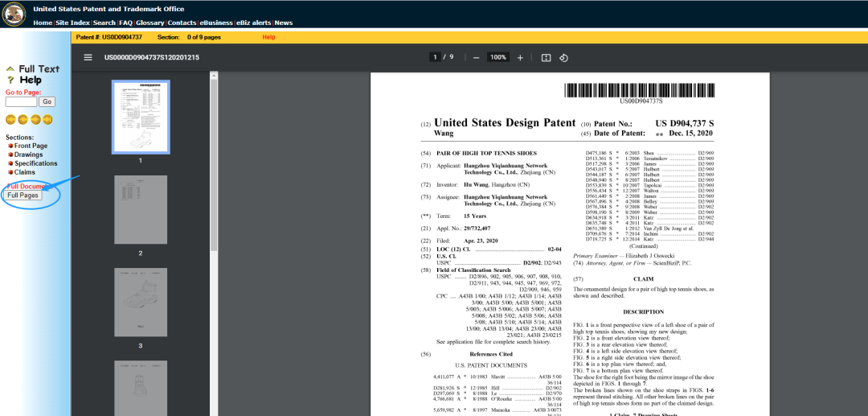Click the Go button
This screenshot has height=416, width=868.
pyautogui.click(x=47, y=102)
